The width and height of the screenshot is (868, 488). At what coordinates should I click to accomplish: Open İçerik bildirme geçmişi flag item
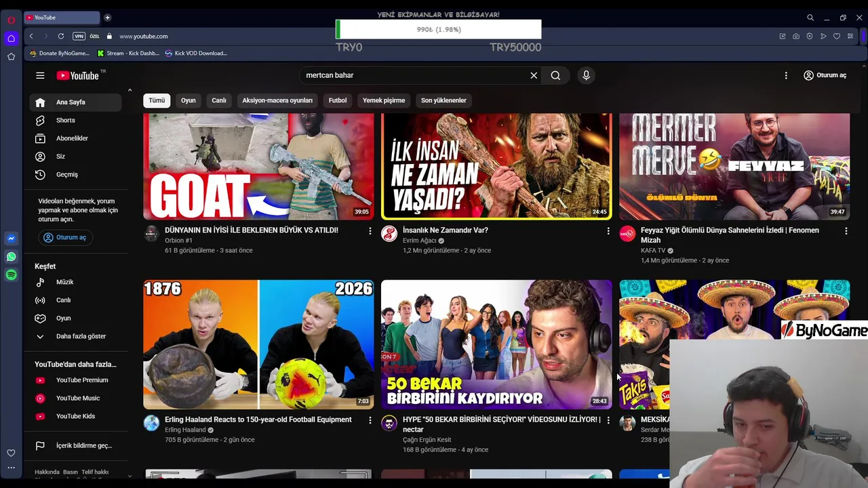pos(75,445)
